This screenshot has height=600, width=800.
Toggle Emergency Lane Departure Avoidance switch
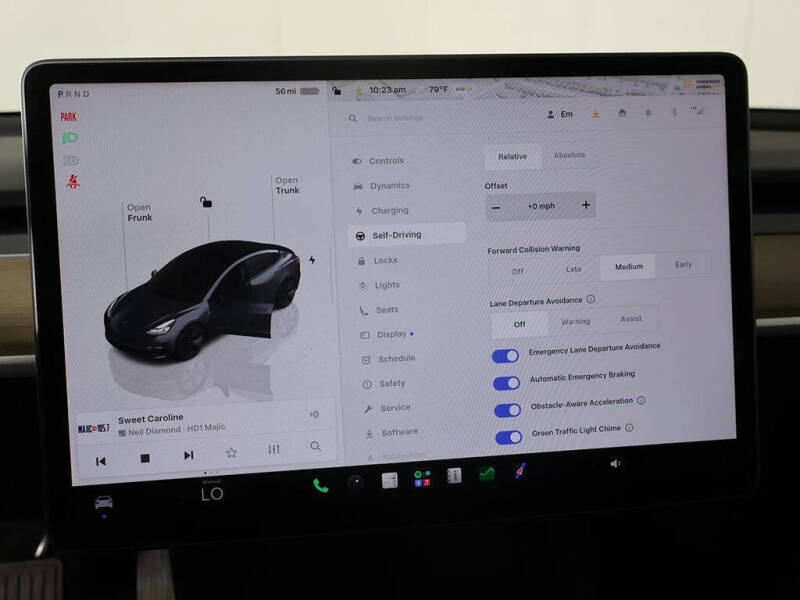(x=506, y=356)
